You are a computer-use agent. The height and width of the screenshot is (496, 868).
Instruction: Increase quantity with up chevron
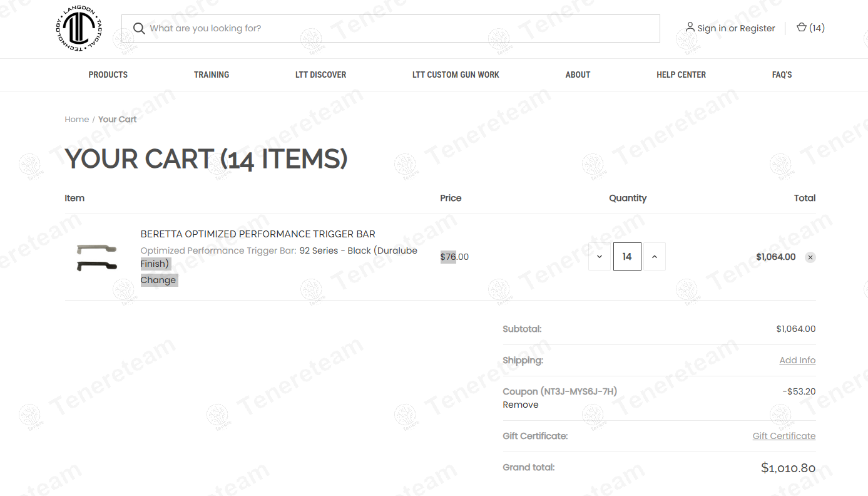[x=654, y=257]
